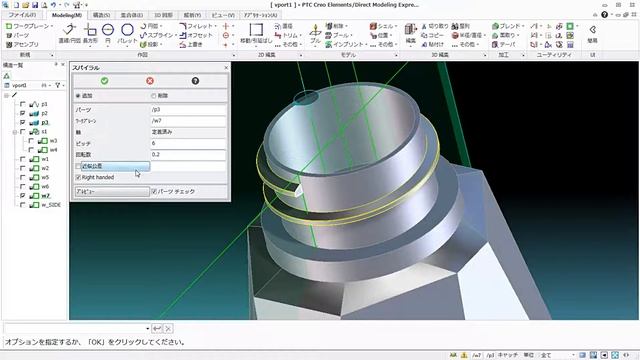Click the Turns (回転数) input field
This screenshot has height=360, width=640.
click(x=188, y=155)
